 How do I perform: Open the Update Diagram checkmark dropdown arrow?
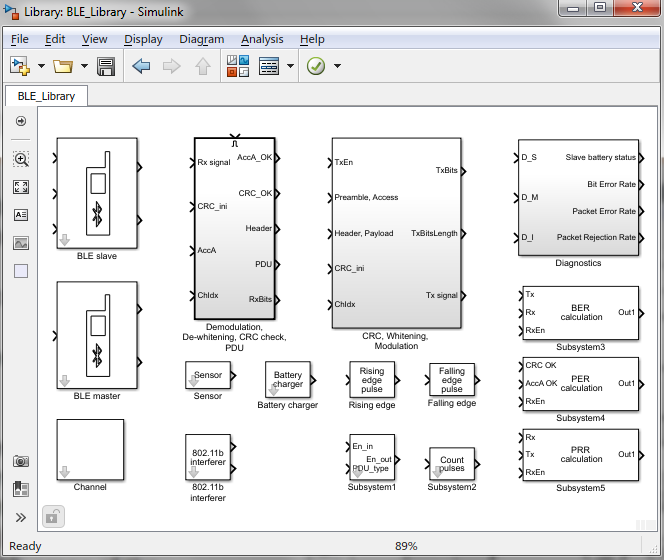[337, 67]
